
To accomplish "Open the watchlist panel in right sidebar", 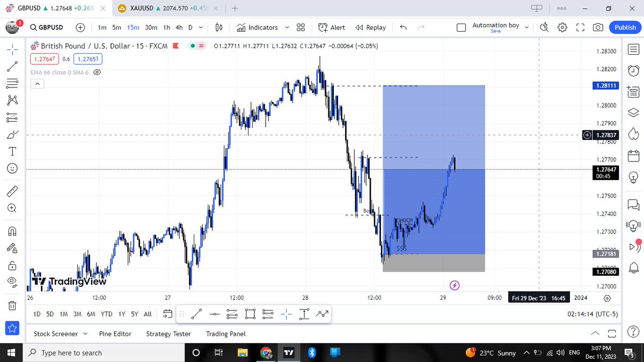I will pyautogui.click(x=633, y=49).
